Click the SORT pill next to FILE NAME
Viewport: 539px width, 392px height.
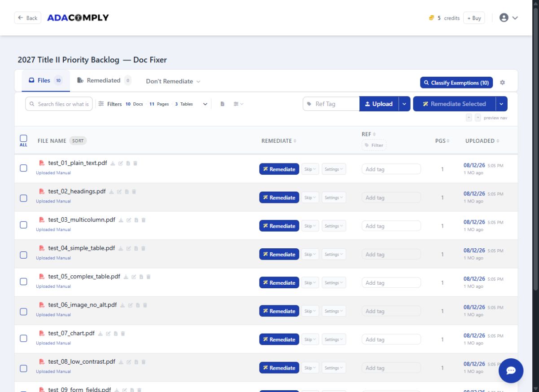pos(78,141)
